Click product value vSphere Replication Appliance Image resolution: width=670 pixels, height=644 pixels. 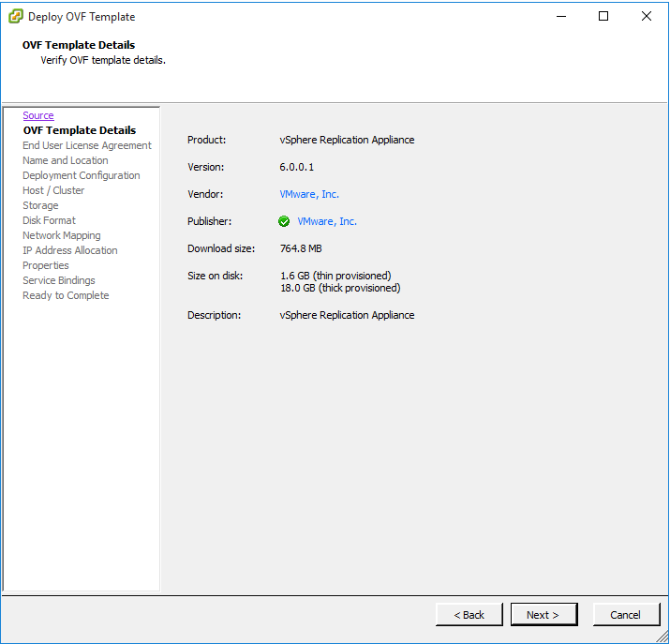pos(347,140)
